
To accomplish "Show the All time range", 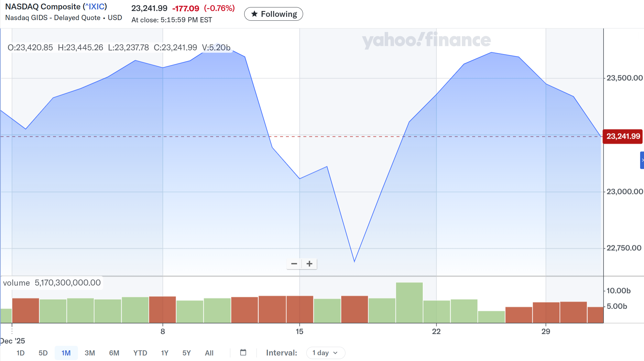I will [209, 353].
